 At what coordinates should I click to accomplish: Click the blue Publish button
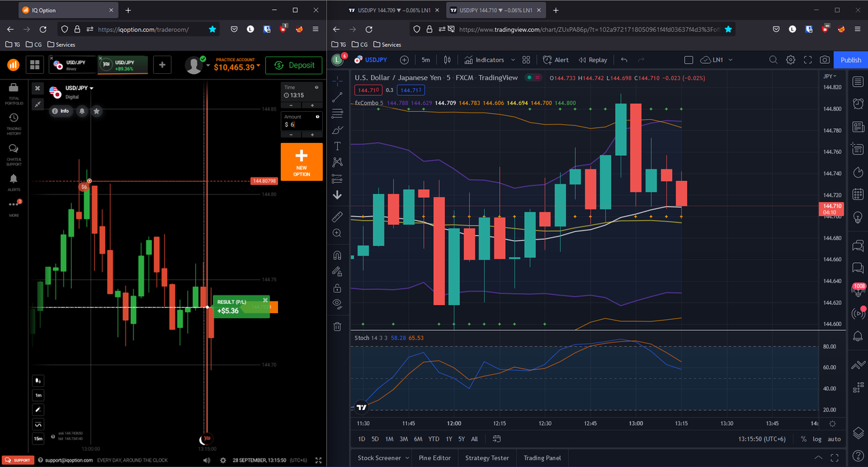click(x=850, y=60)
